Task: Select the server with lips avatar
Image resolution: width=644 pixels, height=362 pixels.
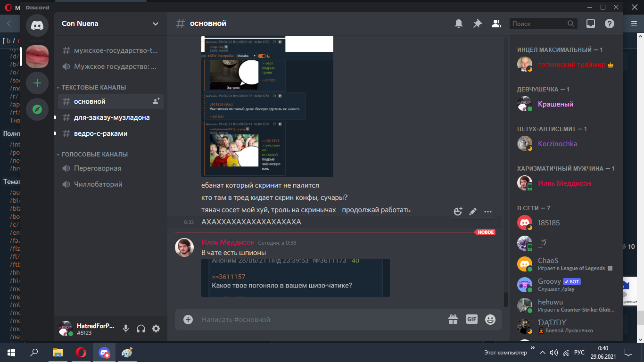Action: [37, 57]
